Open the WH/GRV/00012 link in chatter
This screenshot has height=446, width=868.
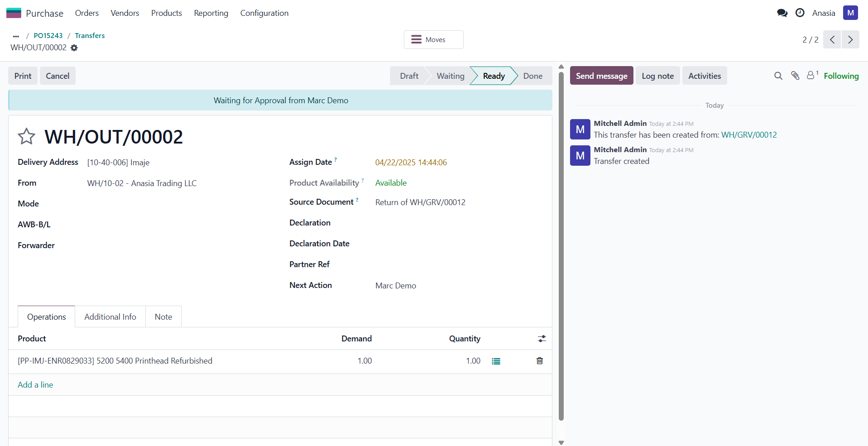(748, 135)
